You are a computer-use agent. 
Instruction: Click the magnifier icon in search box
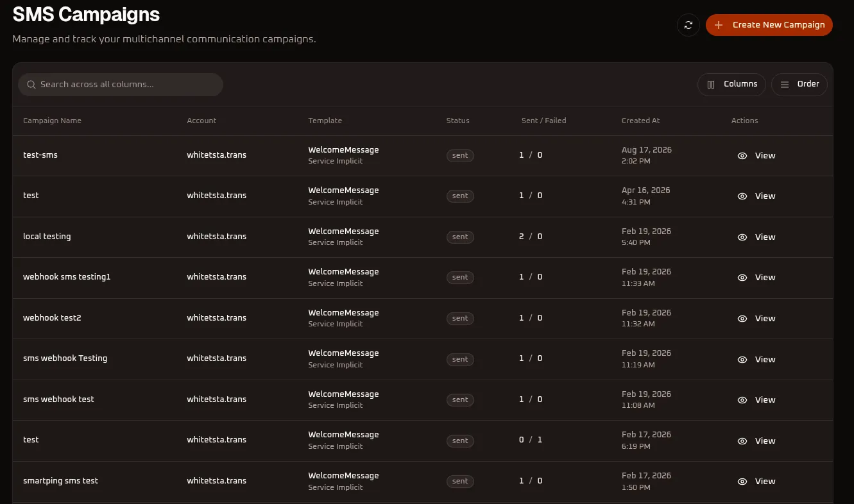31,85
